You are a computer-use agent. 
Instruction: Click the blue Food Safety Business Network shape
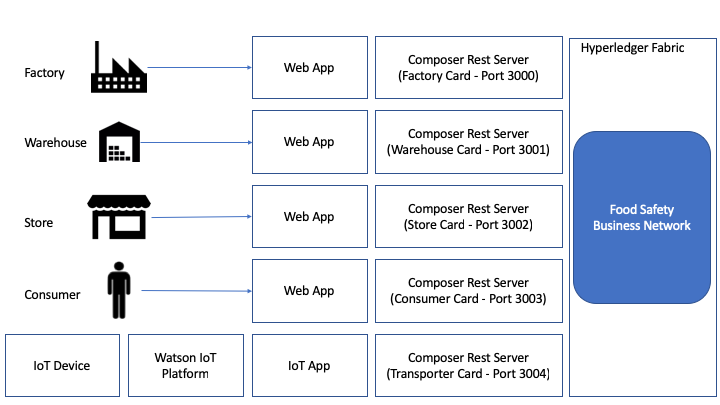[x=642, y=217]
